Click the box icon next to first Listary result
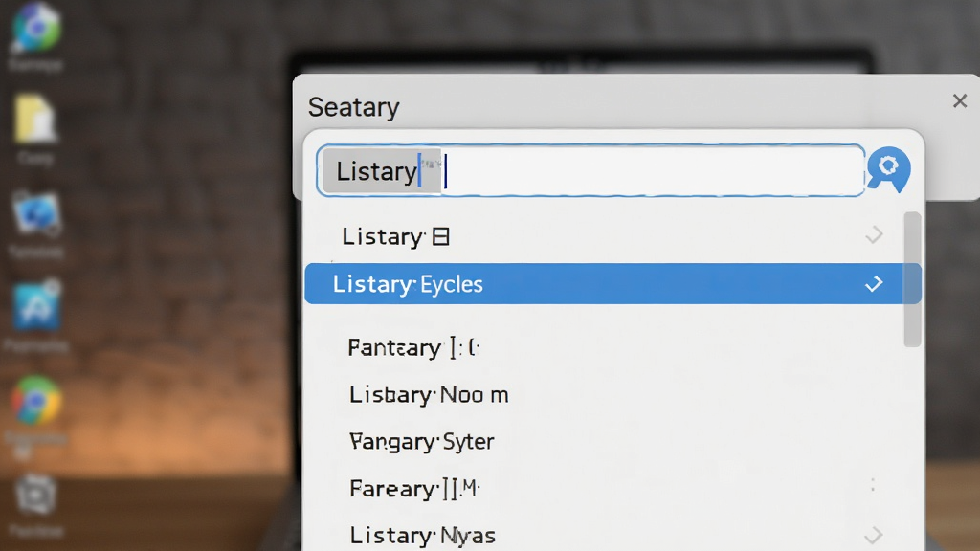This screenshot has width=980, height=551. pyautogui.click(x=440, y=237)
